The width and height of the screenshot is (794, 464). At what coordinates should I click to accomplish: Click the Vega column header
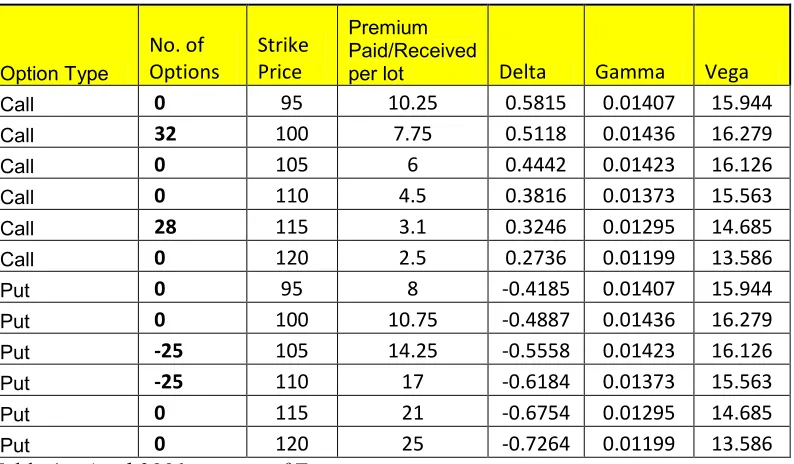pyautogui.click(x=742, y=45)
